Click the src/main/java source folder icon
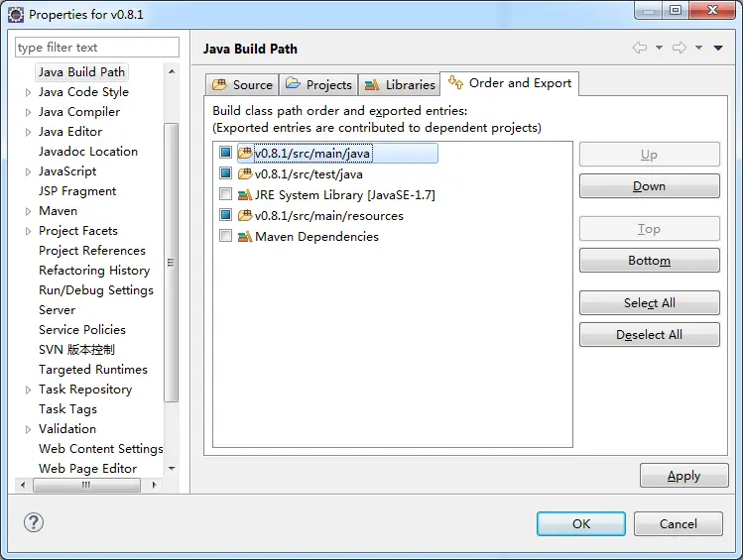The height and width of the screenshot is (560, 743). coord(245,153)
